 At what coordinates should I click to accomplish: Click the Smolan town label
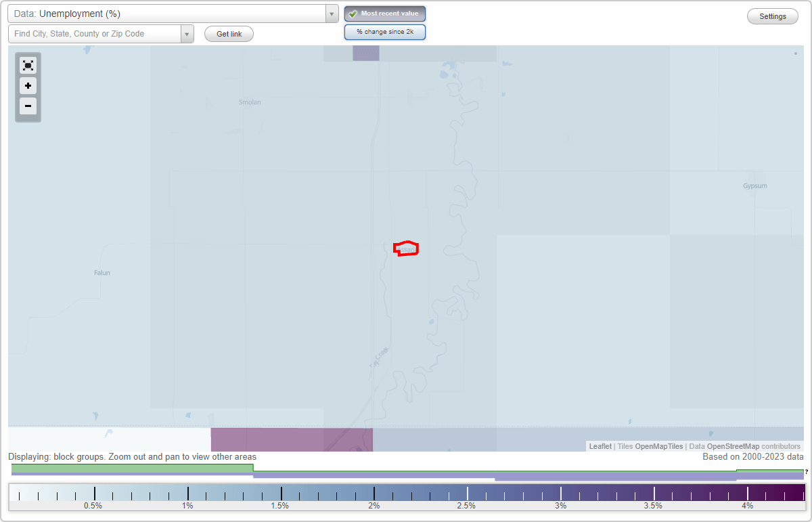(x=250, y=102)
